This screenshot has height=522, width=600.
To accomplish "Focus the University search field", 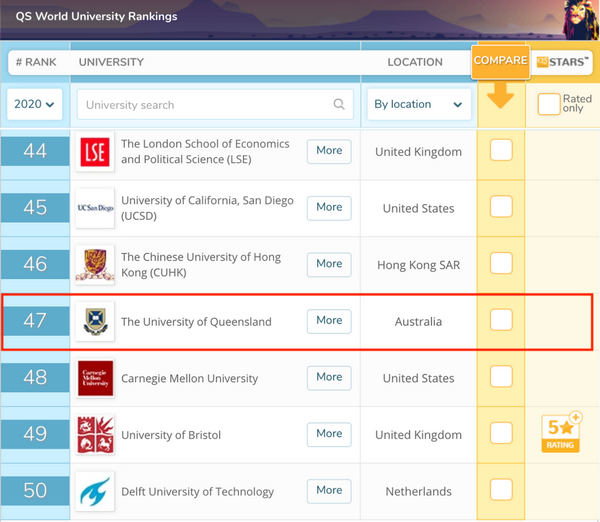I will click(205, 105).
